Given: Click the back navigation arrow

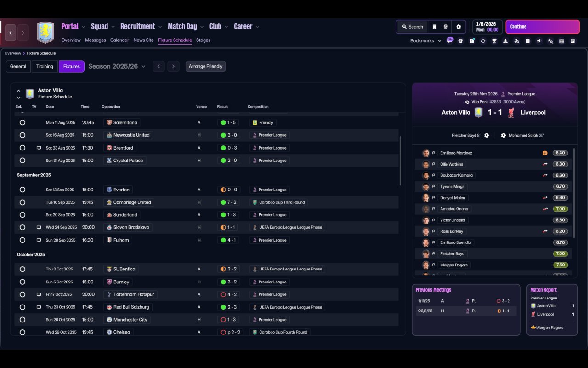Looking at the screenshot, I should [11, 33].
